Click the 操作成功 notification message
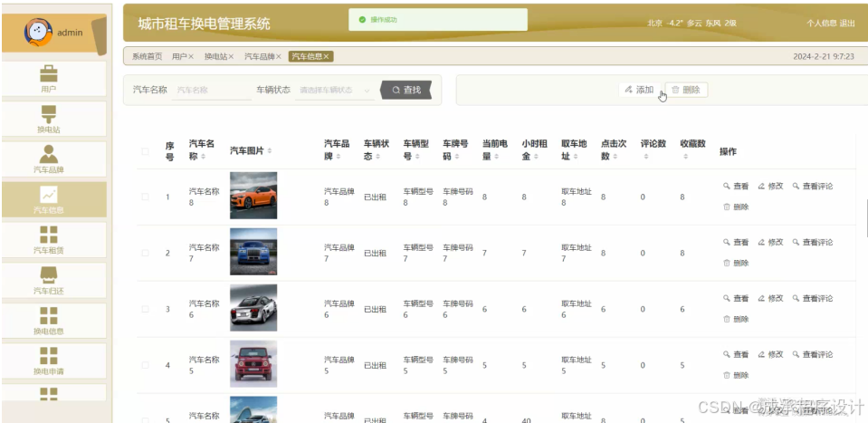 point(438,20)
